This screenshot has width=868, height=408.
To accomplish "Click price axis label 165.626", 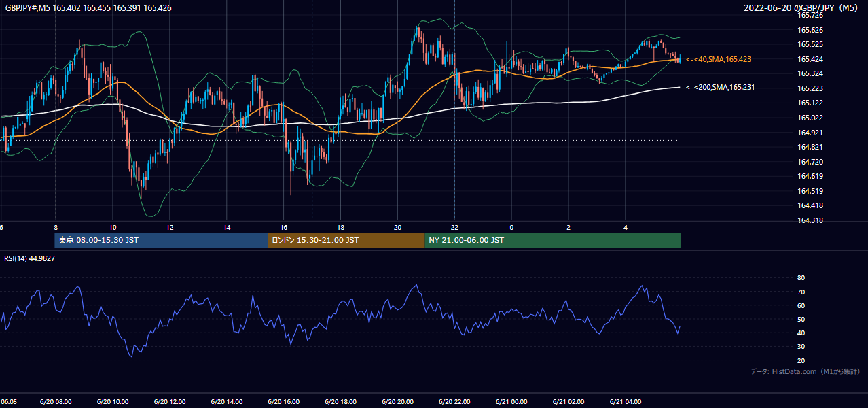I will 810,30.
